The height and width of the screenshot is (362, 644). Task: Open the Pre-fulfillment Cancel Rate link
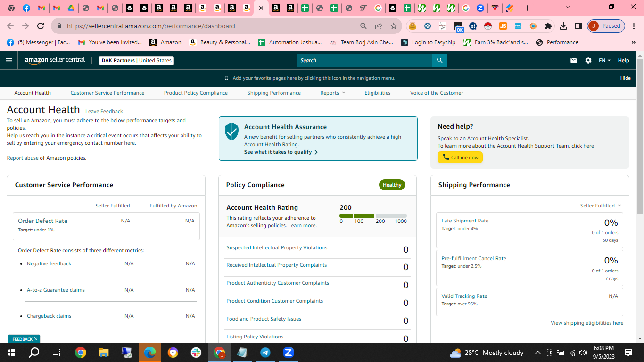tap(474, 258)
